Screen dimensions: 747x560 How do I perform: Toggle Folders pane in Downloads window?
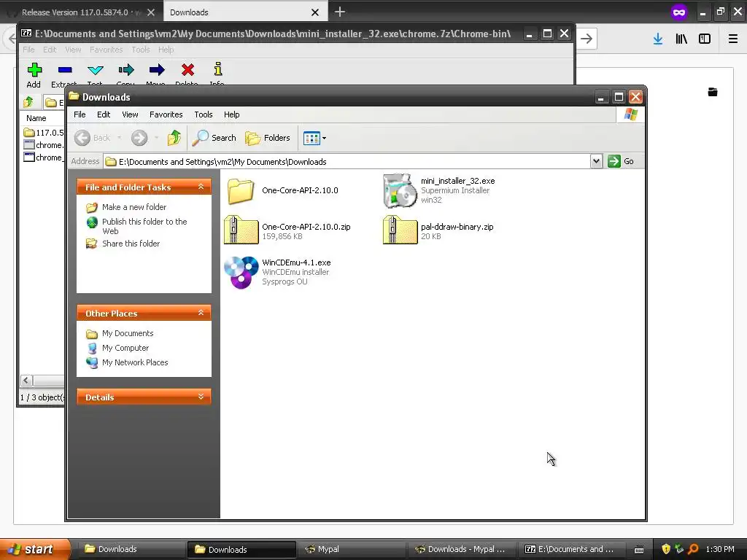(x=267, y=138)
